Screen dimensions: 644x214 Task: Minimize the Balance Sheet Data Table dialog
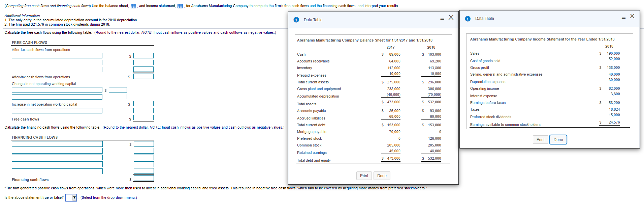pyautogui.click(x=442, y=19)
